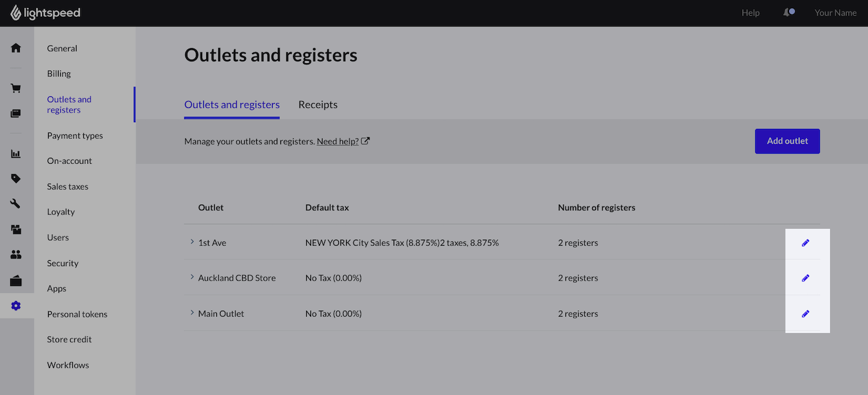
Task: Open the Your Name account menu
Action: coord(835,13)
